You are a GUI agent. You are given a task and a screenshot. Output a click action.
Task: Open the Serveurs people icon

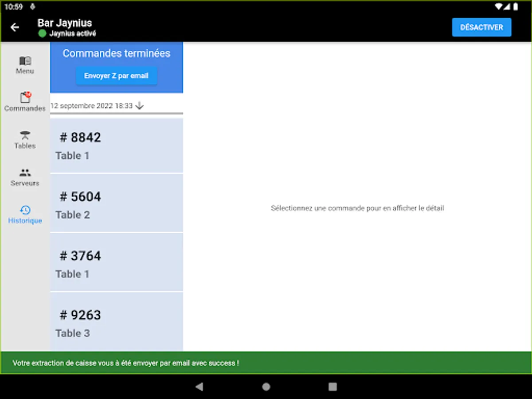click(x=25, y=173)
